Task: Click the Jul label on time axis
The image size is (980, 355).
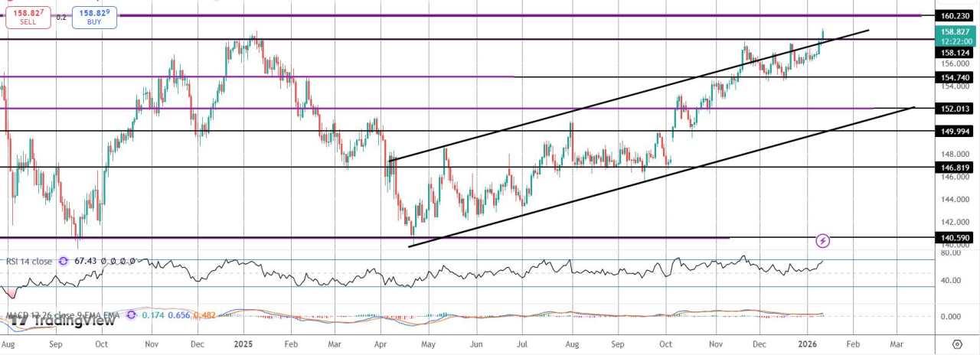Action: [x=524, y=344]
